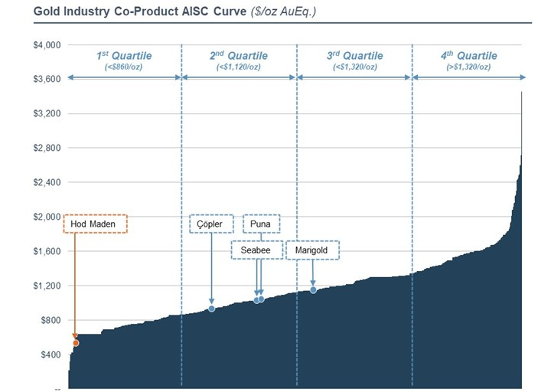The image size is (538, 392).
Task: Click the 2nd Quartile heading
Action: 238,56
